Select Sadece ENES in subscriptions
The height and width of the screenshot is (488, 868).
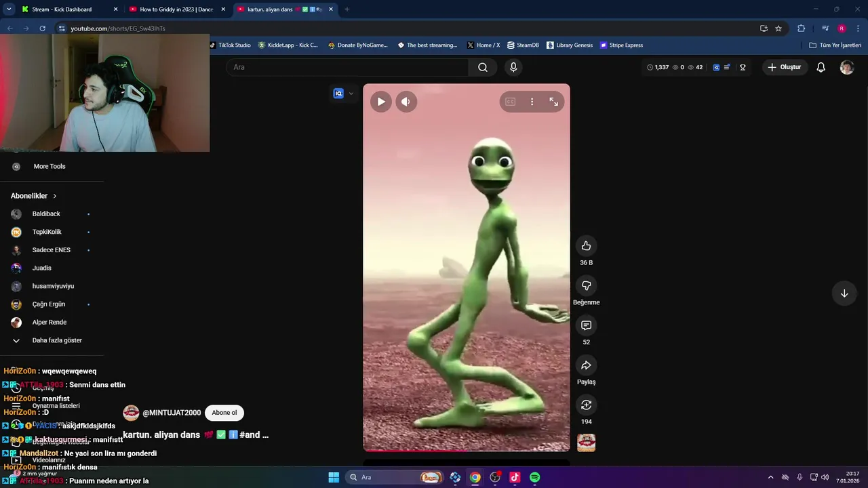click(x=52, y=250)
